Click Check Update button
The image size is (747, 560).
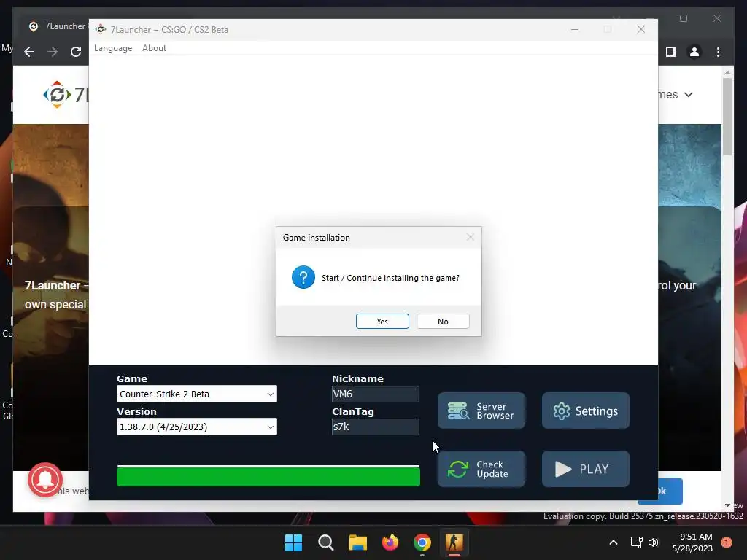click(481, 469)
